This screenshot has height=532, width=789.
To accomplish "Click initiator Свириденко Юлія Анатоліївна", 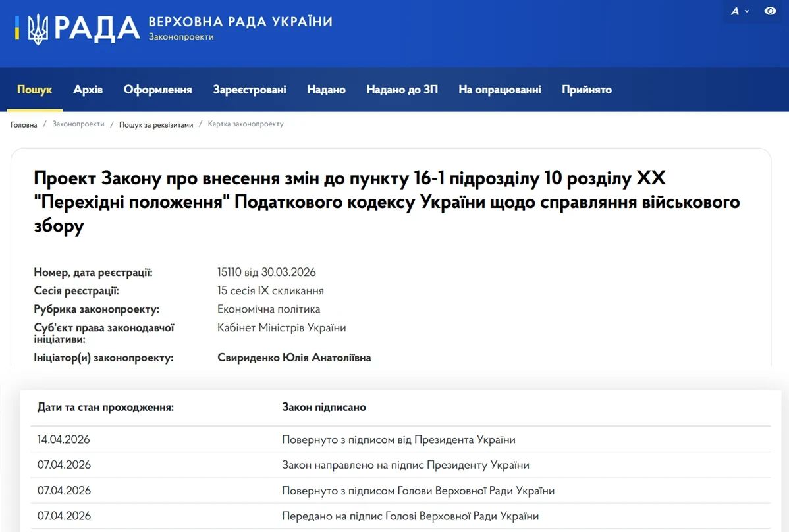I will (x=294, y=358).
